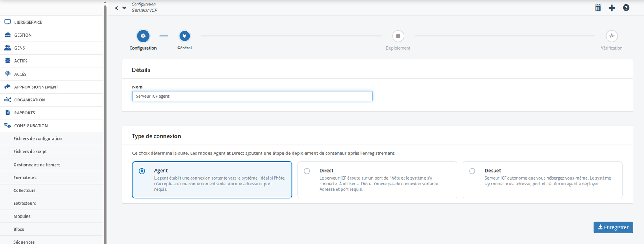Image resolution: width=644 pixels, height=244 pixels.
Task: Open Gestionnaire de fichiers
Action: (x=51, y=165)
